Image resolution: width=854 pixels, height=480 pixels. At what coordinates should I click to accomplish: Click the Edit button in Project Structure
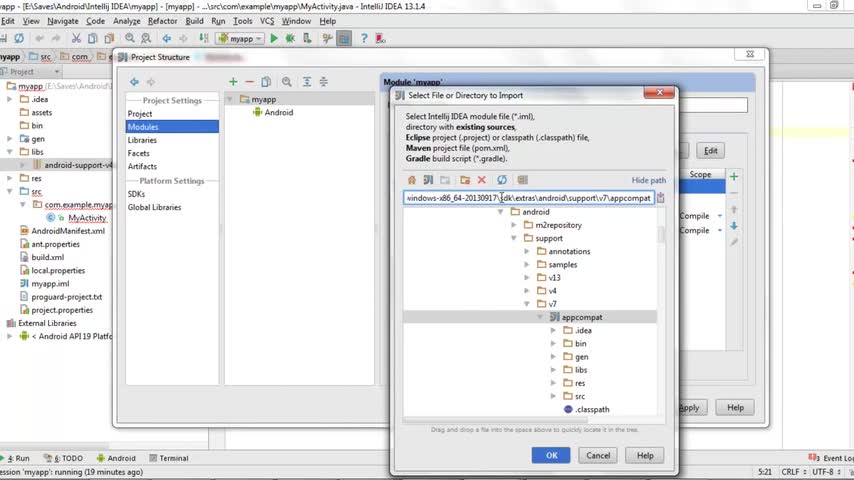click(x=710, y=151)
